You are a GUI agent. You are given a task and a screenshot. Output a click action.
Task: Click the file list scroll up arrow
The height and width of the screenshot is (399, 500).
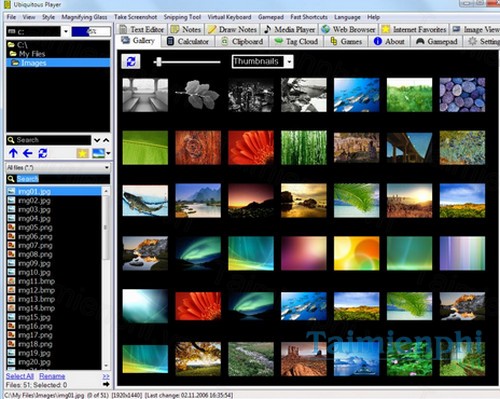106,191
